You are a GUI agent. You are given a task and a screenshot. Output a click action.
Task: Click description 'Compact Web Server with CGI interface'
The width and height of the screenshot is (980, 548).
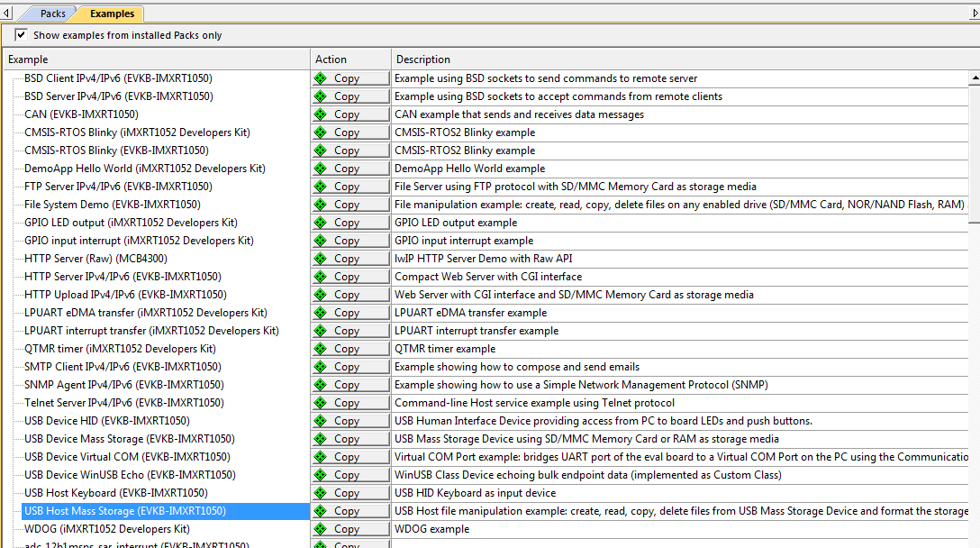488,277
